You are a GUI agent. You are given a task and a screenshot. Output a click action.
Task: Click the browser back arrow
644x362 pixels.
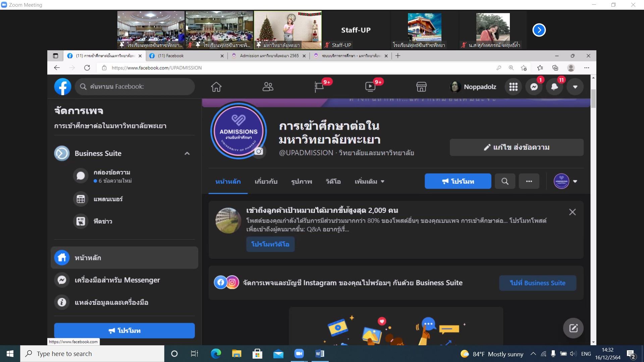click(57, 68)
